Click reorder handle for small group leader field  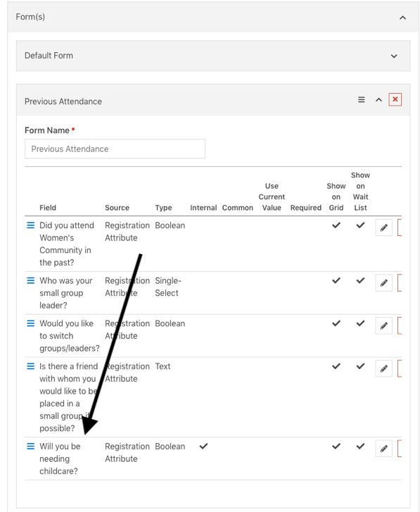coord(31,280)
